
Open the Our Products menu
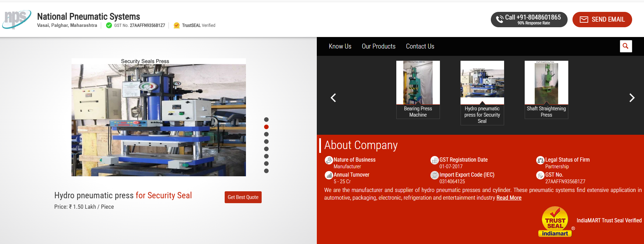[x=379, y=46]
